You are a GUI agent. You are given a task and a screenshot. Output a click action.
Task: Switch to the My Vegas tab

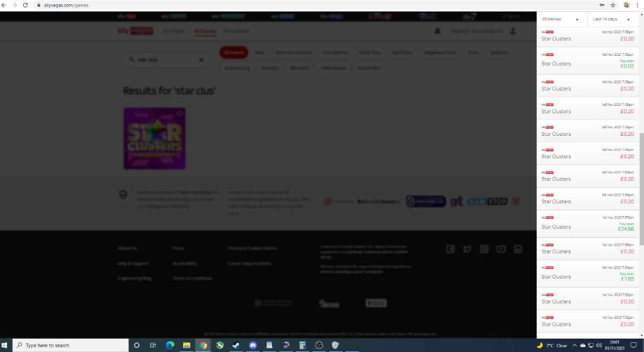174,31
